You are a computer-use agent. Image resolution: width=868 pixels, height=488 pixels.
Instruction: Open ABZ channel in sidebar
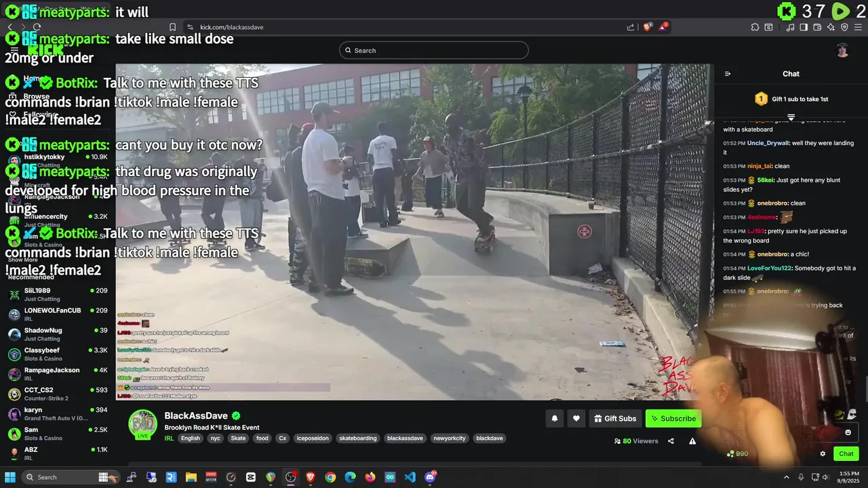tap(58, 453)
